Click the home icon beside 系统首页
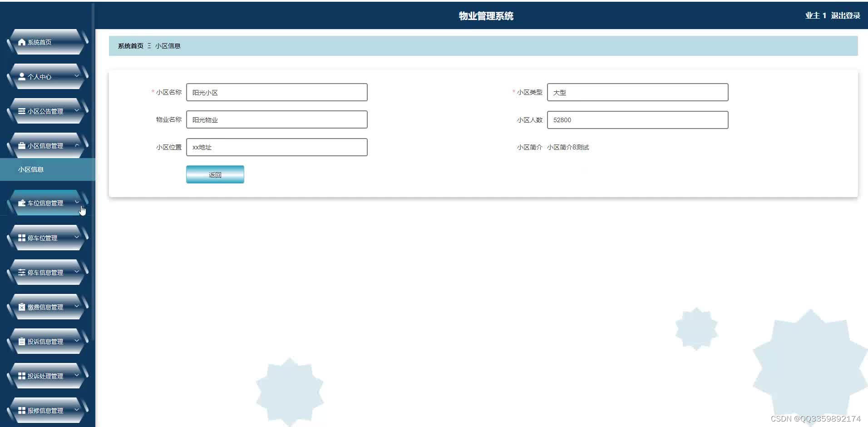868x427 pixels. point(22,42)
